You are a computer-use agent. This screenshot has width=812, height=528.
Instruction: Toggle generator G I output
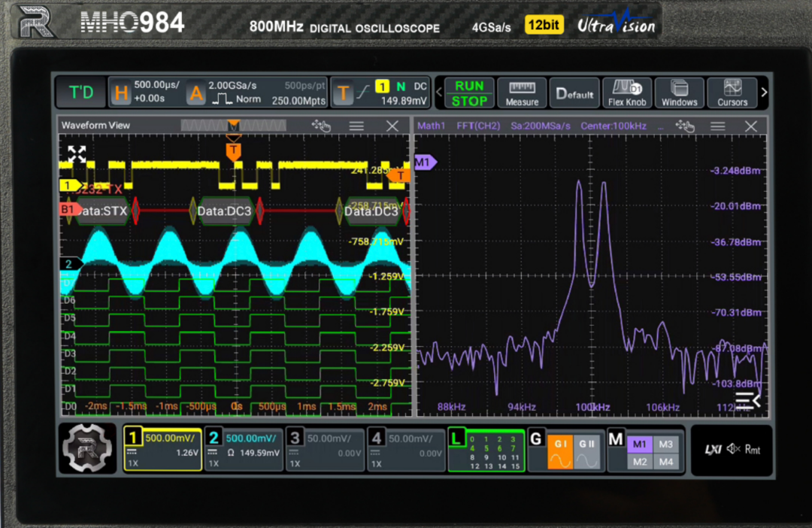tap(560, 452)
